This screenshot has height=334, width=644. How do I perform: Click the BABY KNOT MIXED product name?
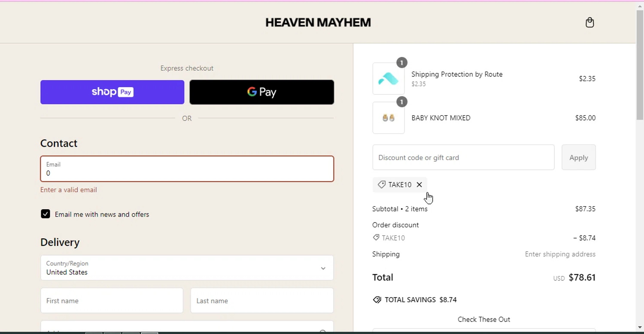pos(441,118)
